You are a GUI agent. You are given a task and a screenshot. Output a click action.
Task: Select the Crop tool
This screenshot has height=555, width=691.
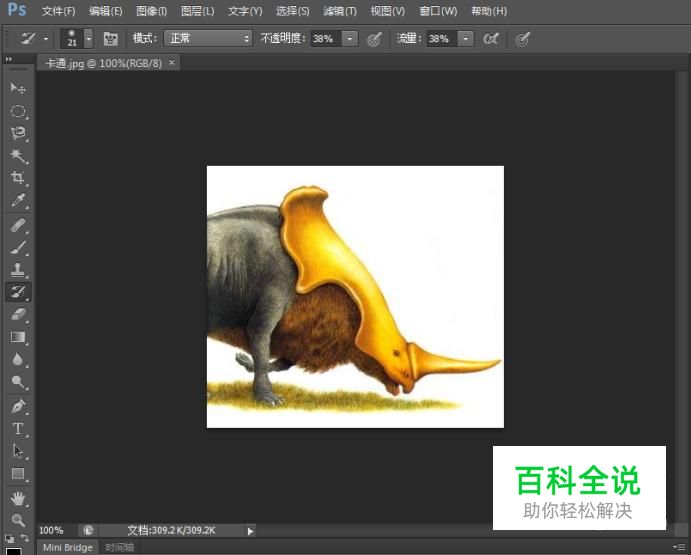point(18,178)
